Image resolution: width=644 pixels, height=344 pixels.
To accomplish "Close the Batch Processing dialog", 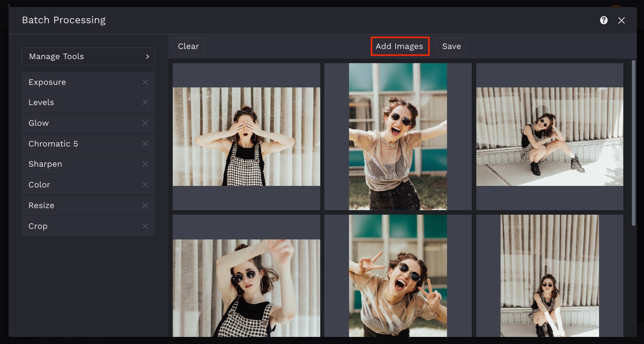I will (622, 20).
